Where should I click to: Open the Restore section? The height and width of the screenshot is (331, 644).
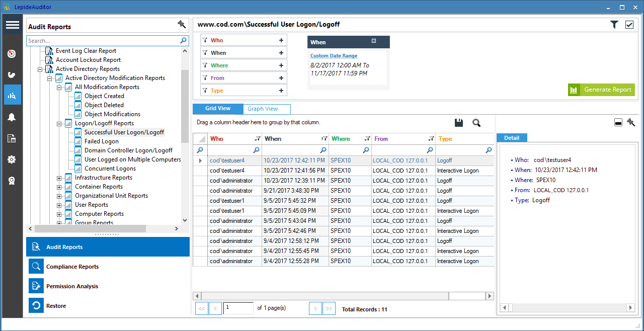tap(108, 306)
